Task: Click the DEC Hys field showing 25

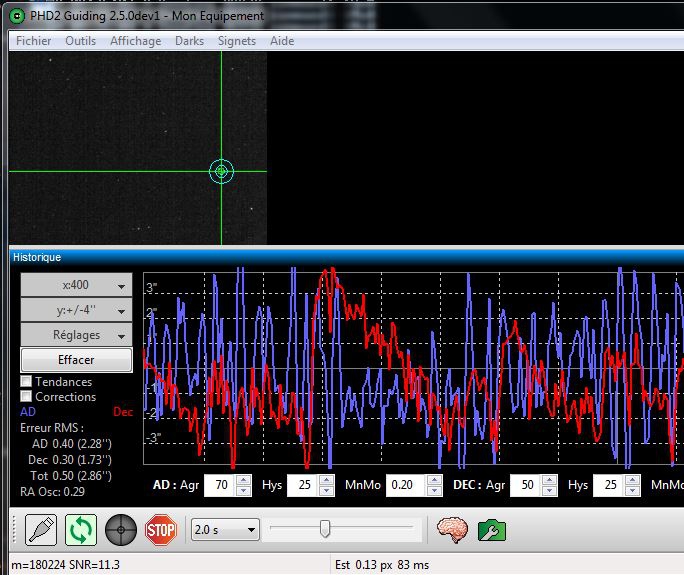Action: click(x=609, y=485)
